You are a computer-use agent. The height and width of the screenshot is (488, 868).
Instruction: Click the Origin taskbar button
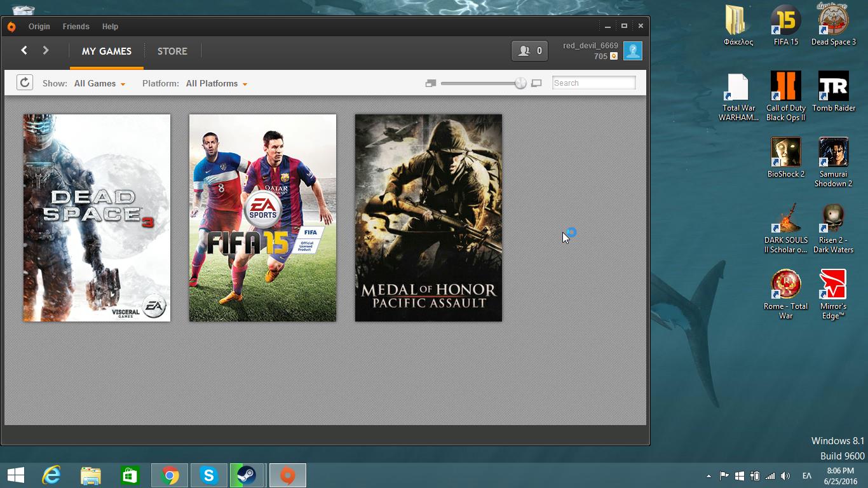[288, 475]
